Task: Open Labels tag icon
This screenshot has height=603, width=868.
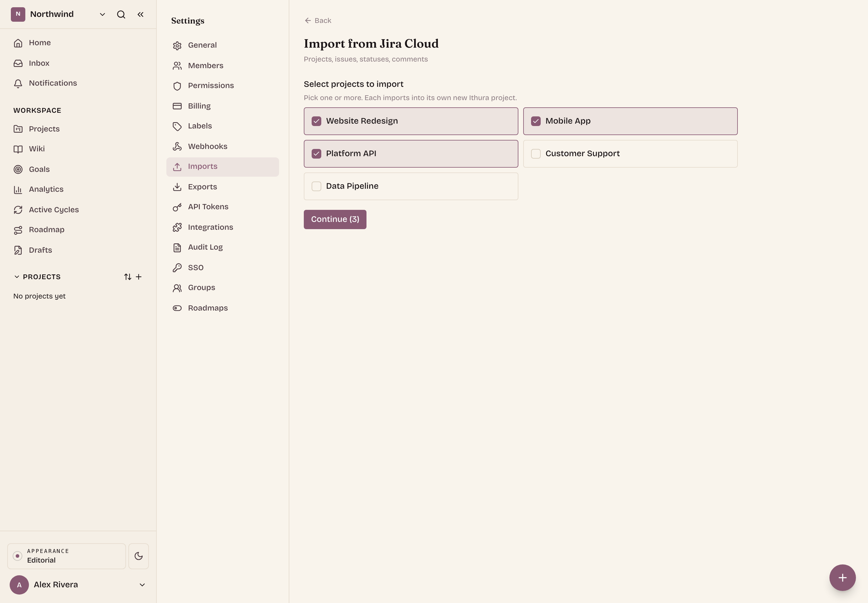Action: [x=177, y=126]
